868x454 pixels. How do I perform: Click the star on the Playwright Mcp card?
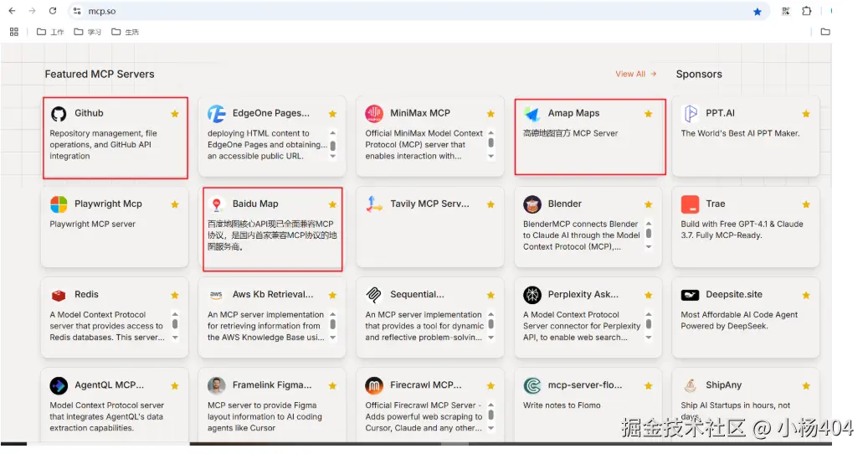point(175,204)
